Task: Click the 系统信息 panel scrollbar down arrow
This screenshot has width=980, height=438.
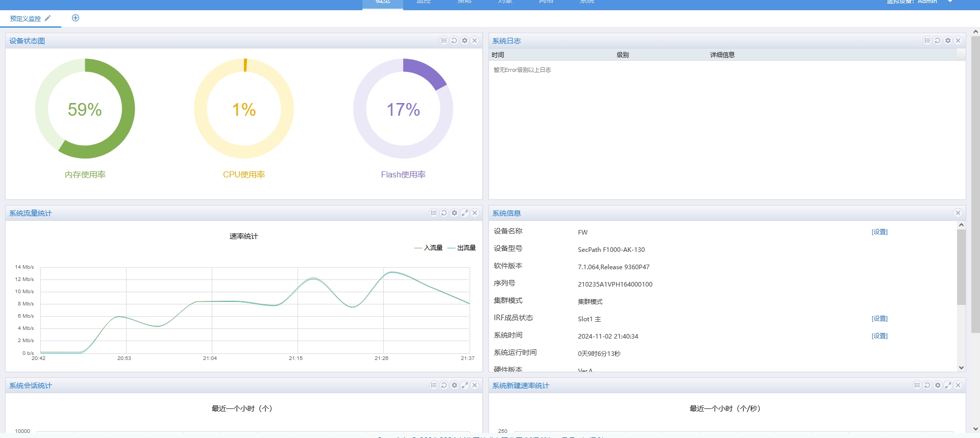Action: [961, 368]
